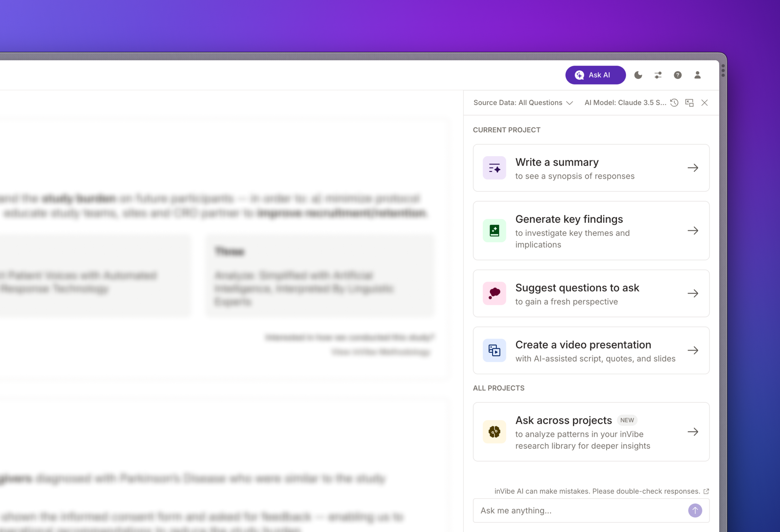
Task: Change the AI Model Claude 3.5 selector
Action: coord(625,103)
